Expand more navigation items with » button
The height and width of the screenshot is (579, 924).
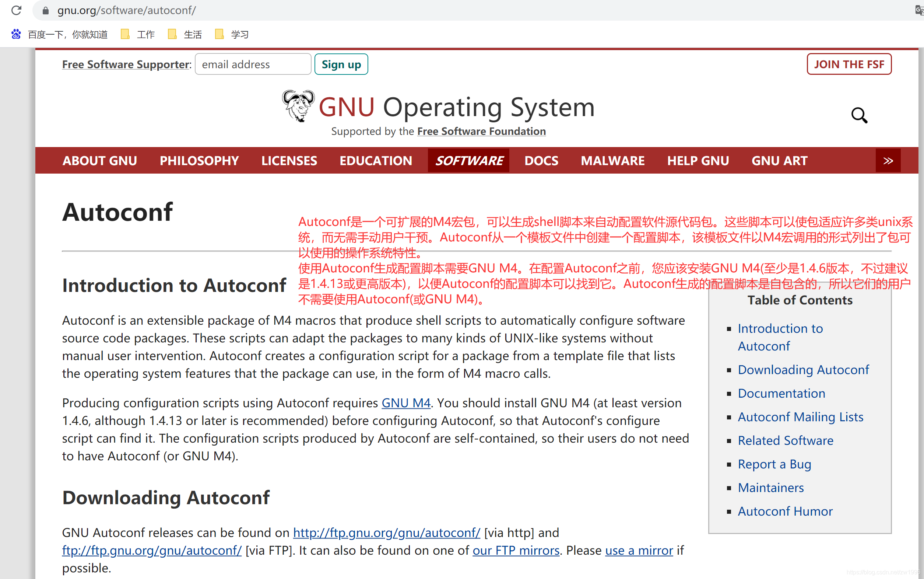click(x=888, y=160)
